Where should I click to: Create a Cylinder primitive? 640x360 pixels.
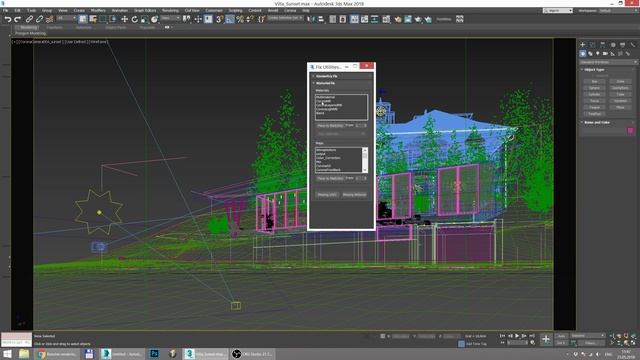click(594, 94)
